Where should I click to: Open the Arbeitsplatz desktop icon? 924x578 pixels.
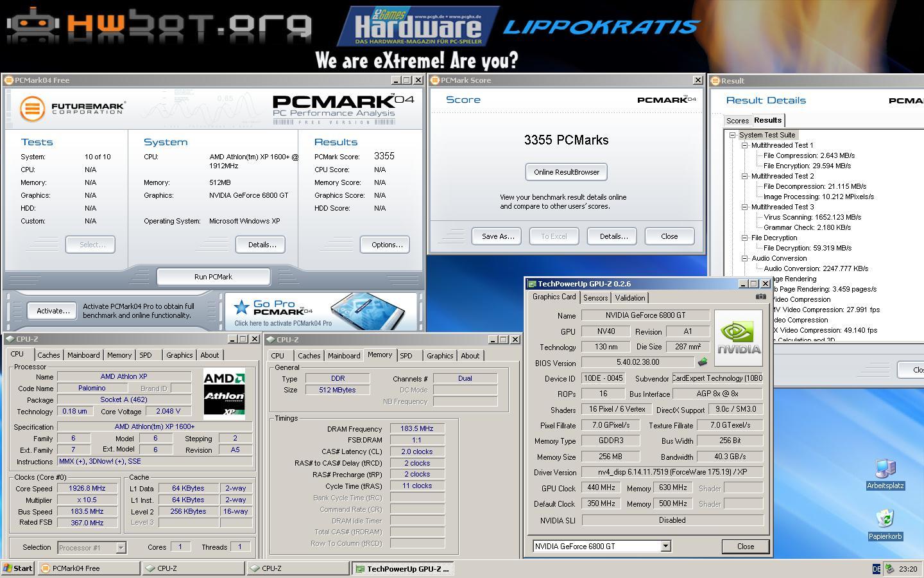(x=886, y=475)
